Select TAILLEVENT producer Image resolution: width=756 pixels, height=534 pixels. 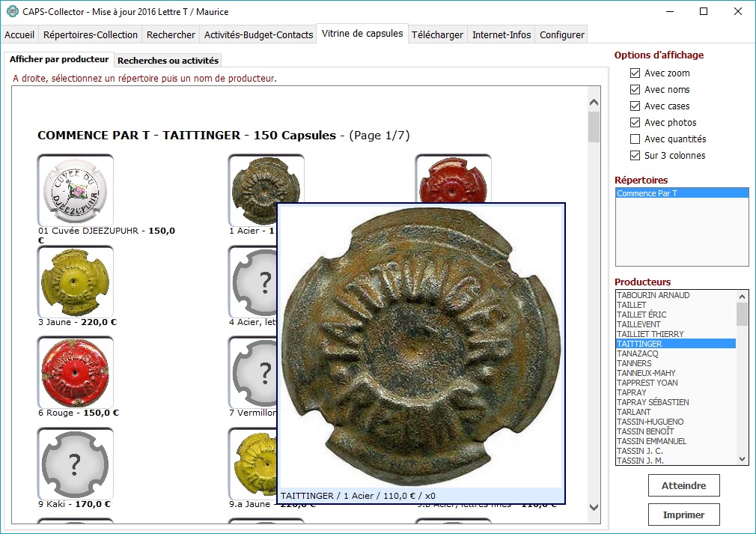(676, 324)
